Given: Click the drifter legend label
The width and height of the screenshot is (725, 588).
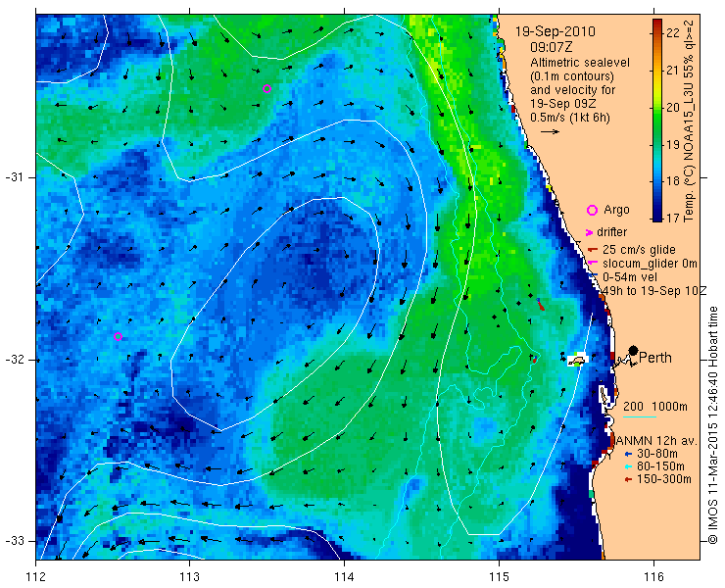Looking at the screenshot, I should 611,232.
